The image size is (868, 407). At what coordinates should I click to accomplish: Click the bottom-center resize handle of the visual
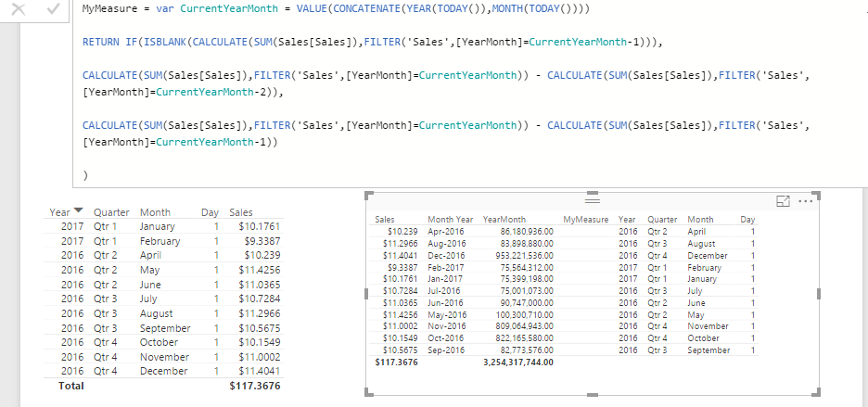click(x=593, y=395)
